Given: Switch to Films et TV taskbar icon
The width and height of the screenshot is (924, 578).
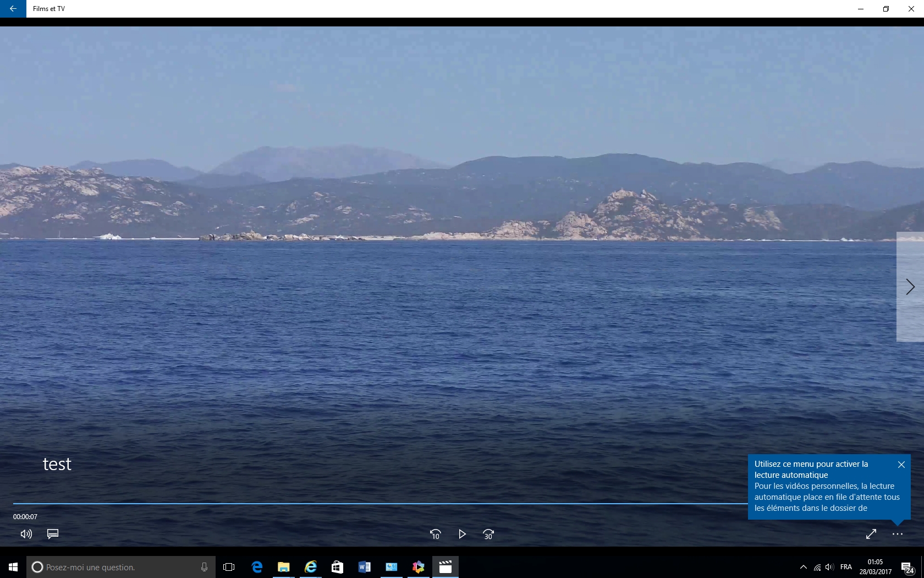Looking at the screenshot, I should click(446, 567).
